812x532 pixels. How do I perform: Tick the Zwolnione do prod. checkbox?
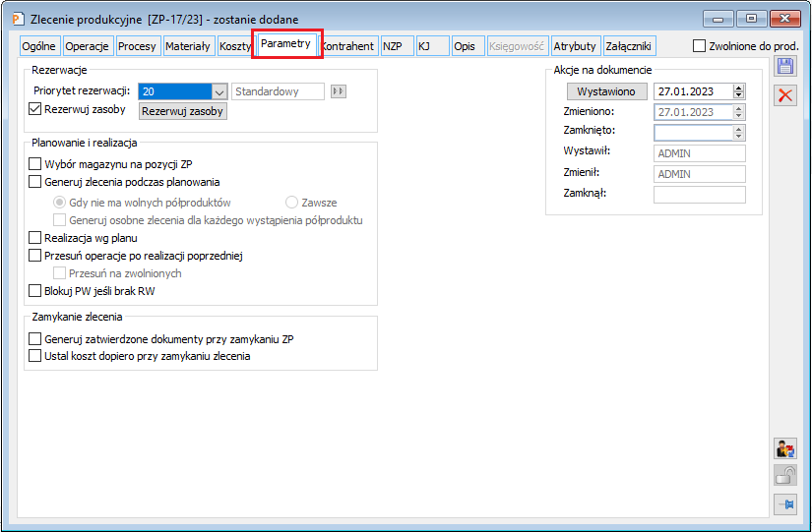(x=699, y=46)
